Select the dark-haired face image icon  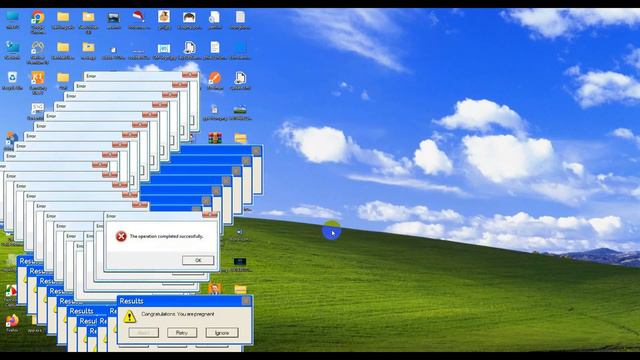coord(189,17)
